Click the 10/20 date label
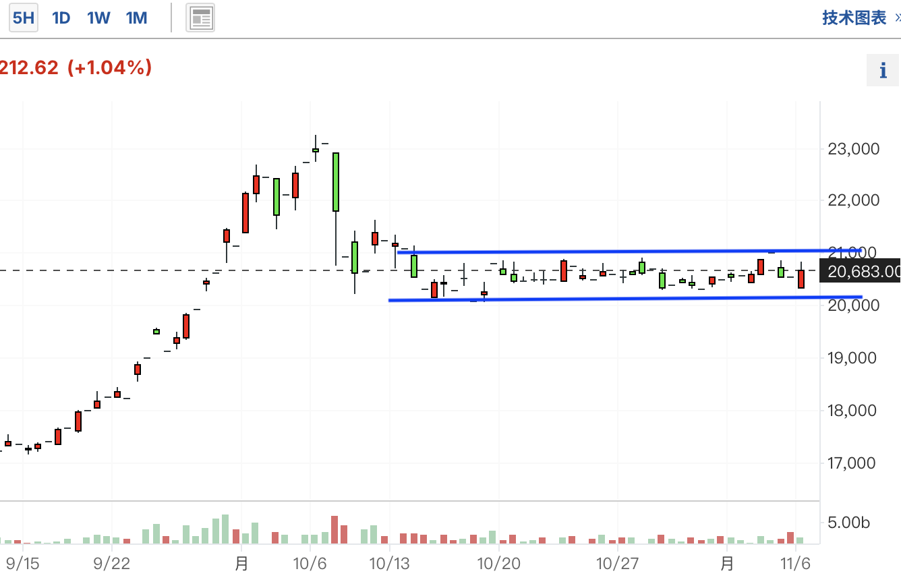This screenshot has height=588, width=901. [x=498, y=563]
